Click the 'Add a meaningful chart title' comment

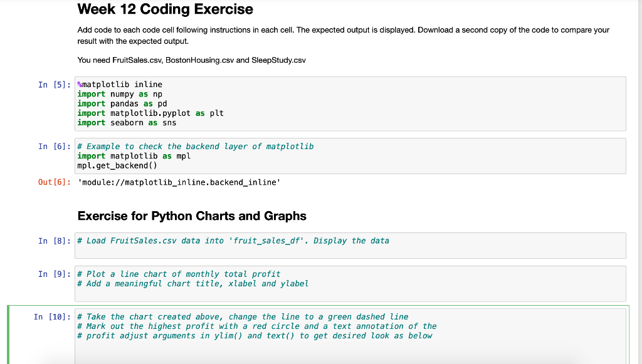[x=193, y=283]
